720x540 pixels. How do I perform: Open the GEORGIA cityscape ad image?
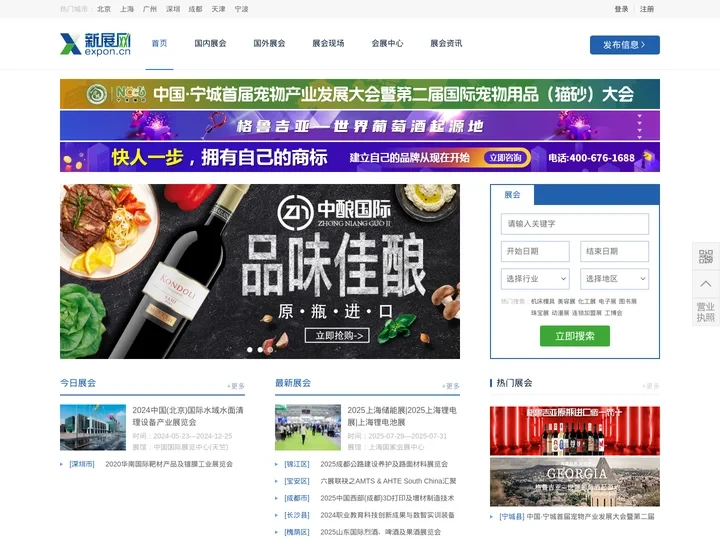(x=574, y=482)
